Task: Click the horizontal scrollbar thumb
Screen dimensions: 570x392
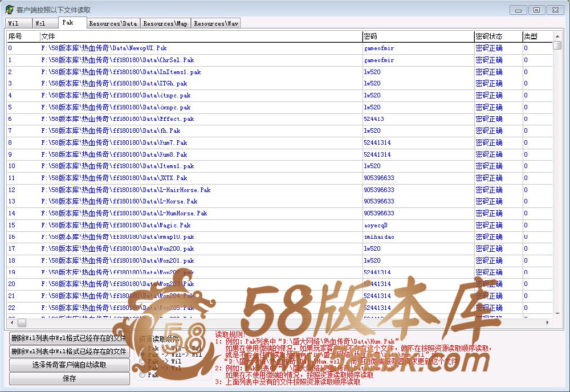Action: click(22, 322)
